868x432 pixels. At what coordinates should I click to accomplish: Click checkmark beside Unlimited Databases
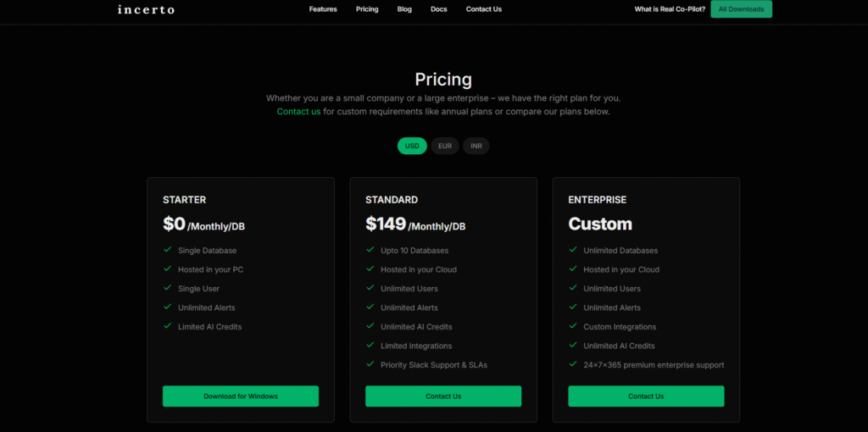coord(573,250)
